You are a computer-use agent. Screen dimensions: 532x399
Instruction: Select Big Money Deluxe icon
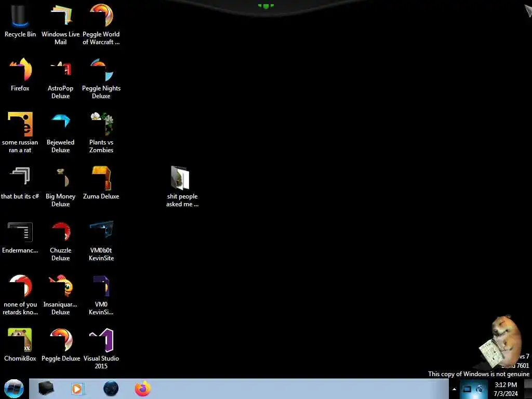point(60,187)
